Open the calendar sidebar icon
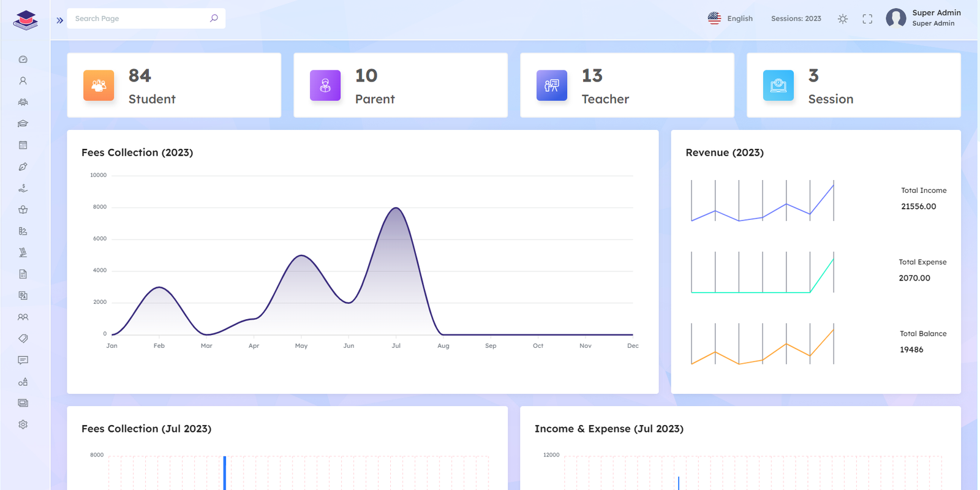Image resolution: width=980 pixels, height=490 pixels. point(23,145)
